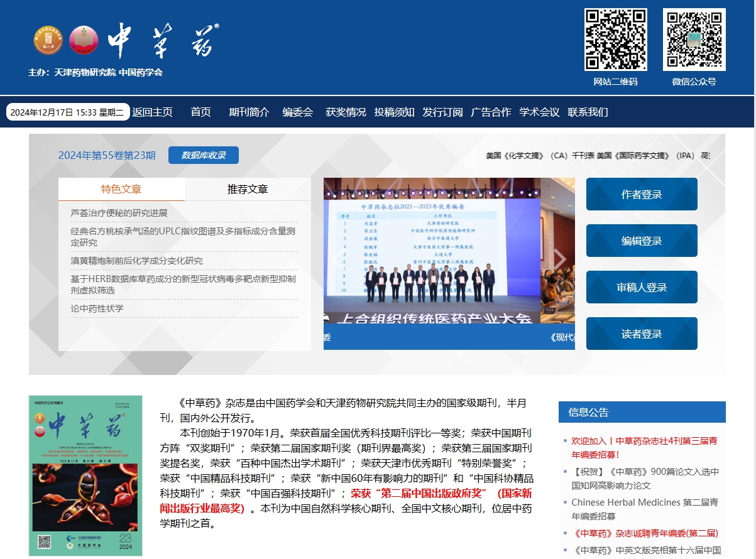
Task: Click the 《现代 caption on the slideshow bar
Action: (x=562, y=337)
